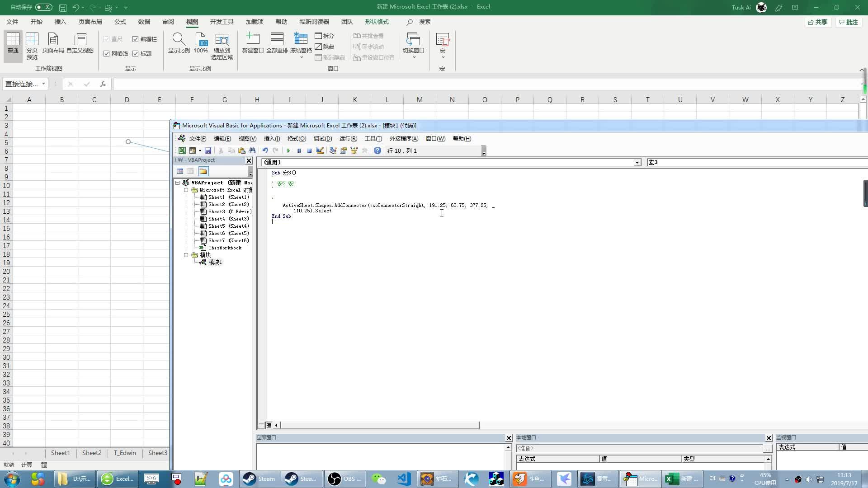Click the 批注 comments button
This screenshot has height=488, width=868.
849,22
